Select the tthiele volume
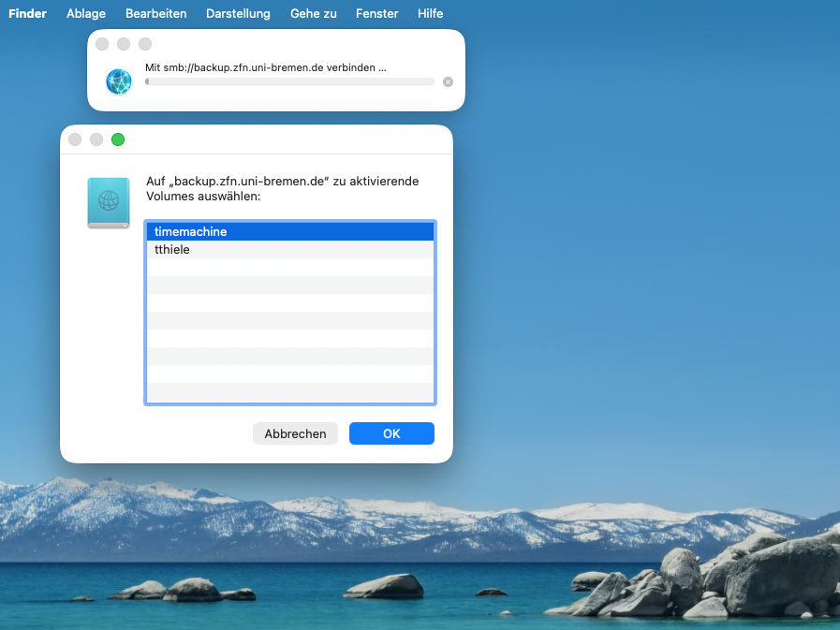Viewport: 840px width, 630px height. coord(289,249)
